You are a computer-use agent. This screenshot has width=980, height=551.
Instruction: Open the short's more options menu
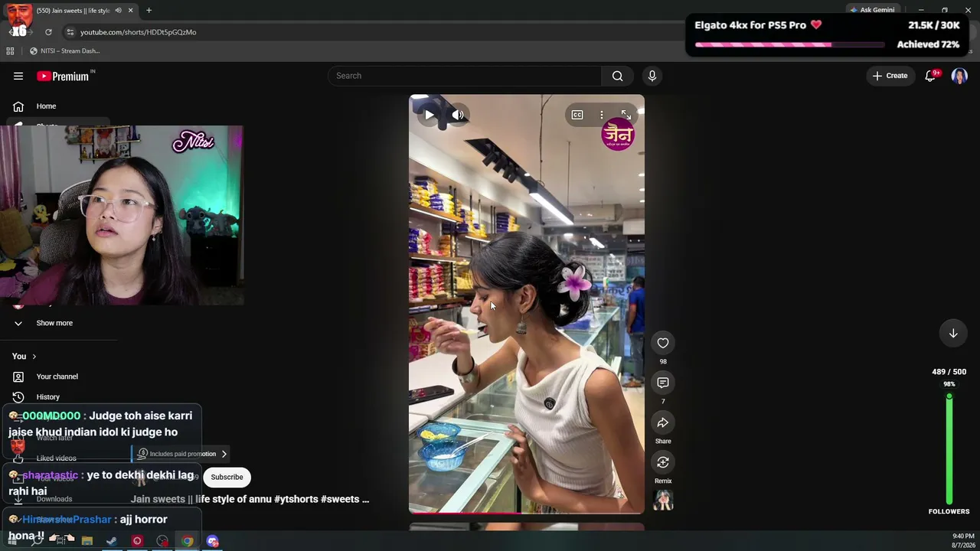(x=602, y=115)
